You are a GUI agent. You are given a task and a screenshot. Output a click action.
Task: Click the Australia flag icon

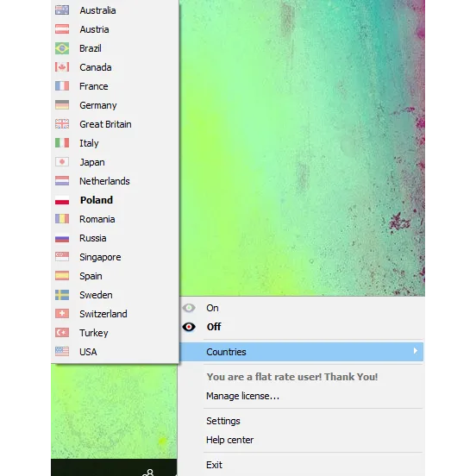[62, 10]
